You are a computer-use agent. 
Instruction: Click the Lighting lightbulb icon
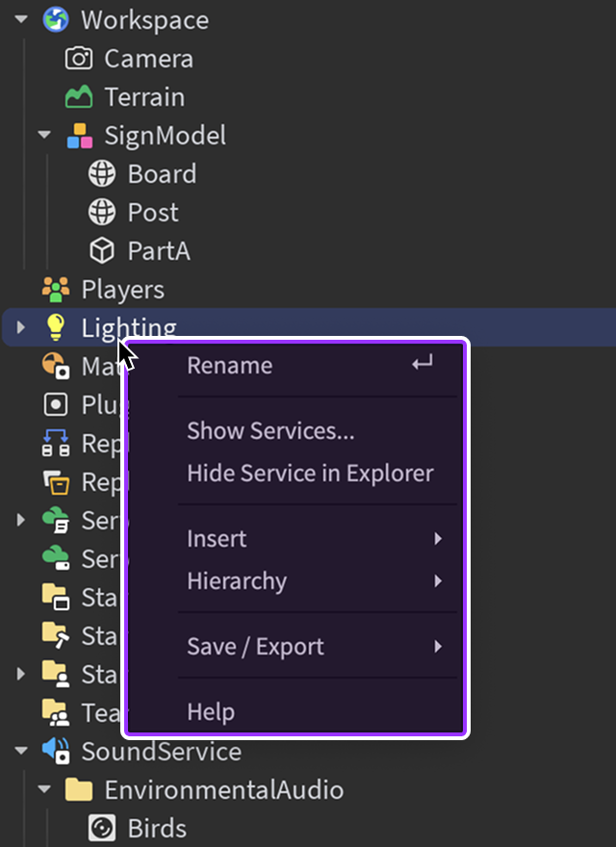(56, 327)
